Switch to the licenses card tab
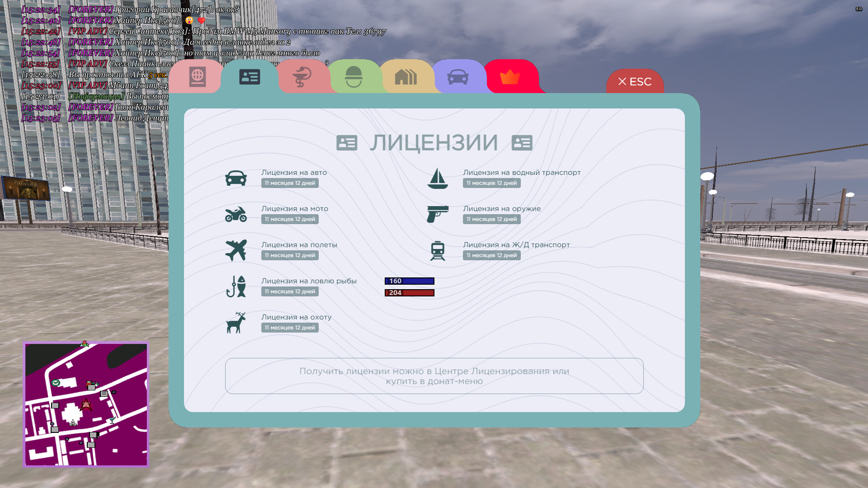Screen dimensions: 868x488 pyautogui.click(x=250, y=77)
